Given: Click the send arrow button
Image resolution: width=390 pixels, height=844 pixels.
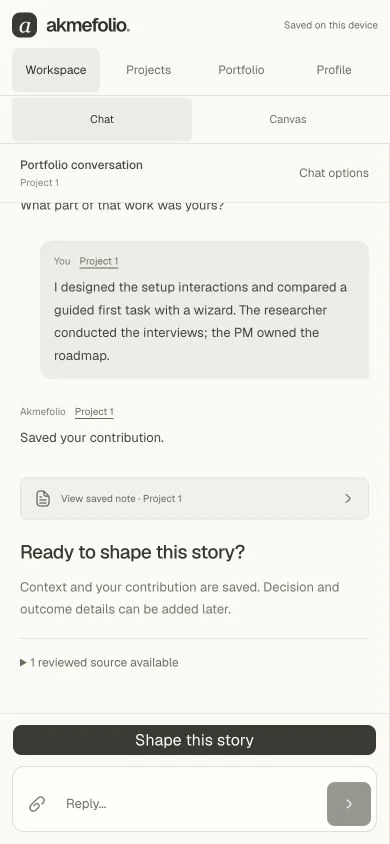Looking at the screenshot, I should click(349, 804).
